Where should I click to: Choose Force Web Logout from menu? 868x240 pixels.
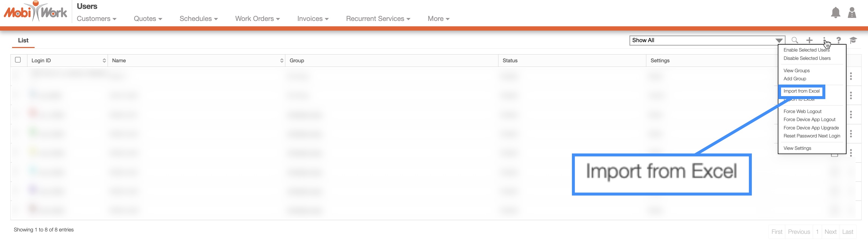tap(802, 112)
